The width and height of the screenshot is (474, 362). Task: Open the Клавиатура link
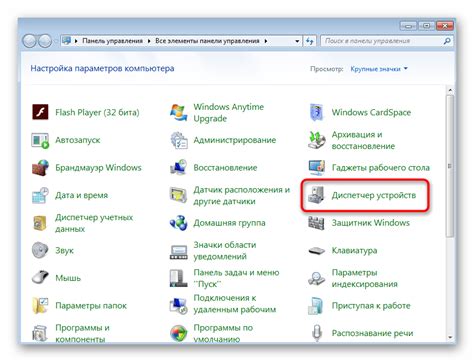coord(354,250)
